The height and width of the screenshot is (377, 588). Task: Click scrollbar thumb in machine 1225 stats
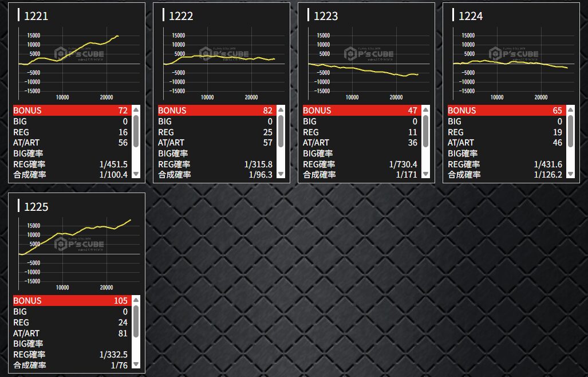pos(136,321)
